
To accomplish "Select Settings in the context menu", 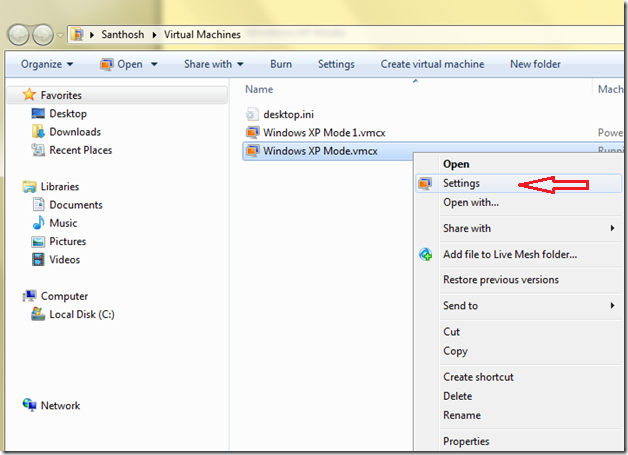I will pos(462,183).
